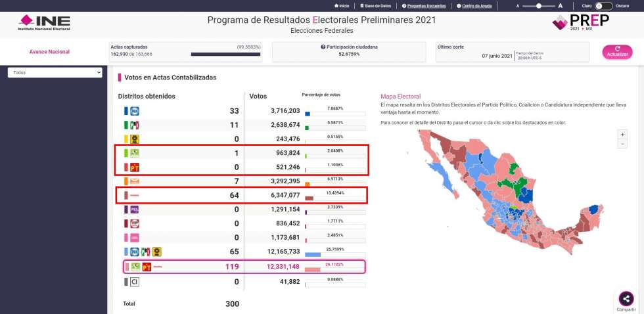Click vote count 6,347,077
The image size is (644, 314).
[285, 195]
